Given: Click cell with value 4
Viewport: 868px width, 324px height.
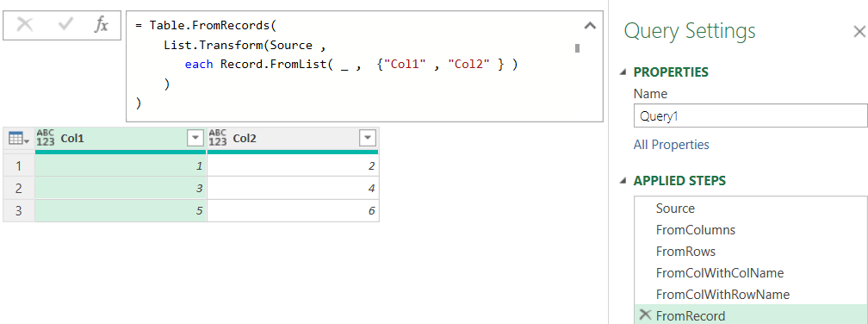Looking at the screenshot, I should 293,189.
